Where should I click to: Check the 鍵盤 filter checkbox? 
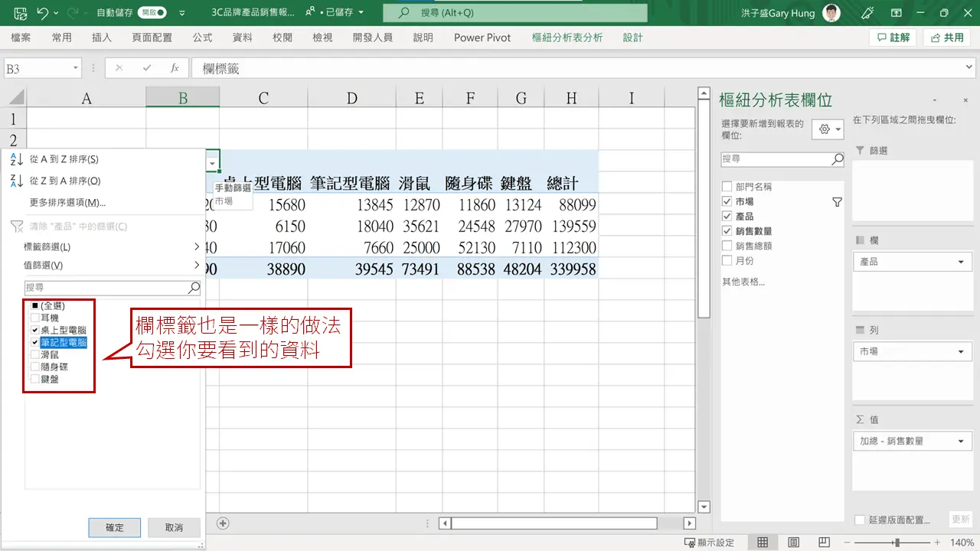coord(34,379)
